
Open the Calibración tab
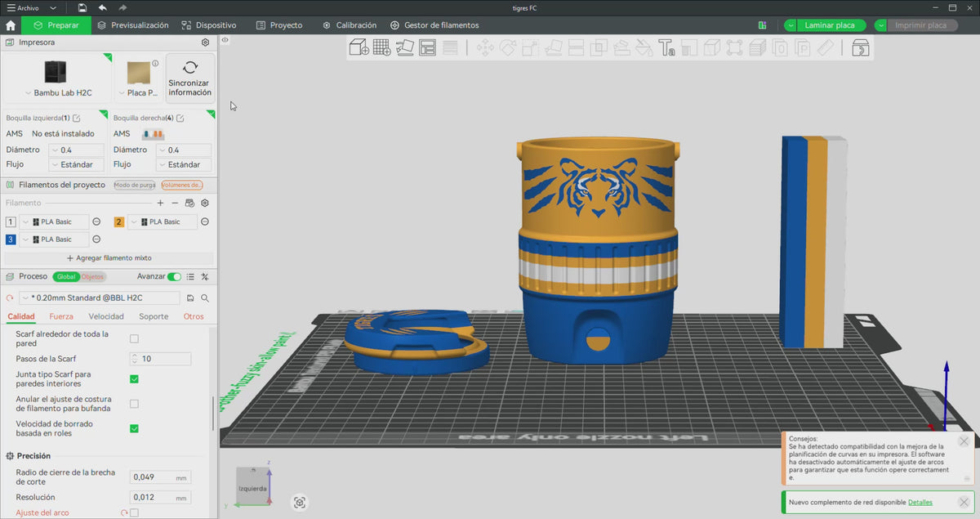350,25
